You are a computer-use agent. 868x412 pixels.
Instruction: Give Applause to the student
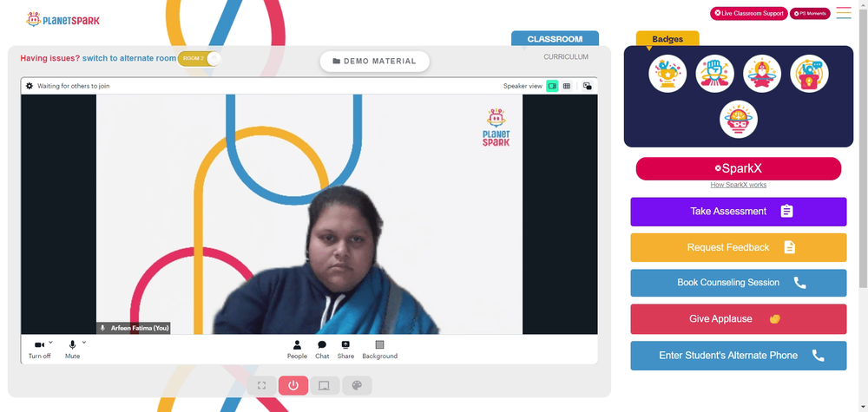[x=739, y=319]
